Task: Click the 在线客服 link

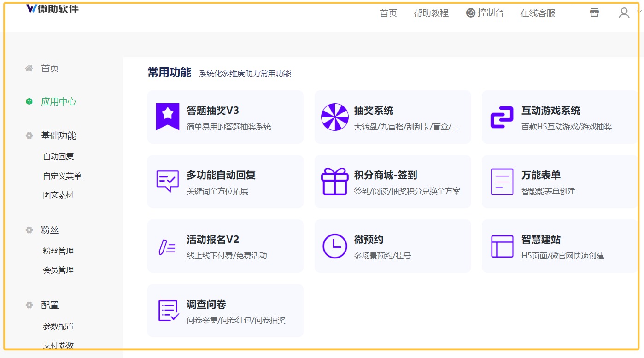Action: [x=538, y=13]
